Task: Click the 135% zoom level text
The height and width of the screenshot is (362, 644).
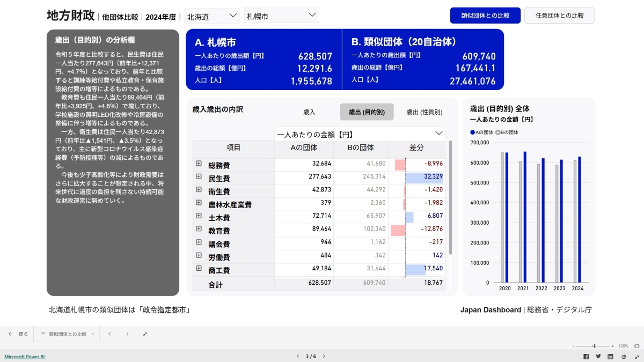Action: pos(623,346)
